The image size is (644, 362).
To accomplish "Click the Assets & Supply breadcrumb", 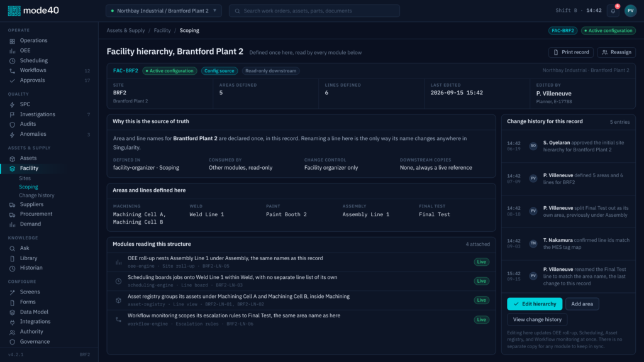I will (x=126, y=30).
